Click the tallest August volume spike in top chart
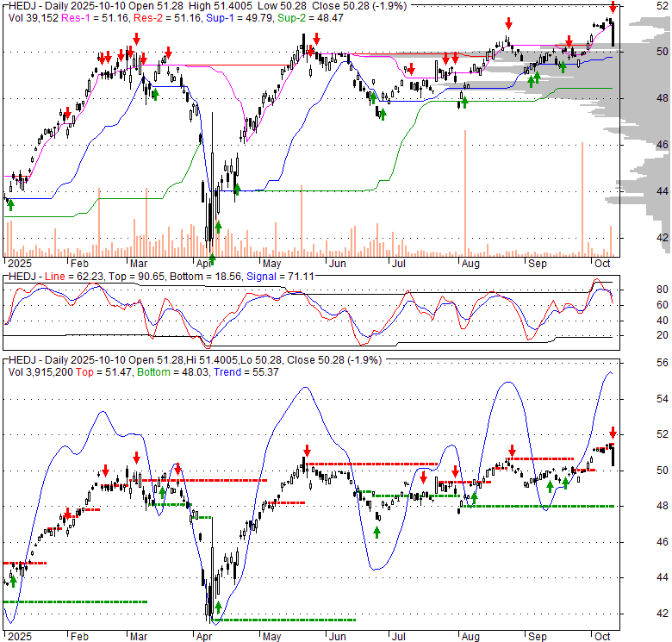Image resolution: width=672 pixels, height=642 pixels. click(x=465, y=193)
